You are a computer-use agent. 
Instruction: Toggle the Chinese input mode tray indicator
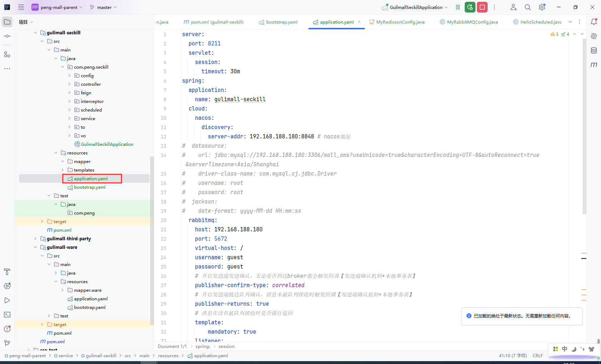click(x=565, y=349)
